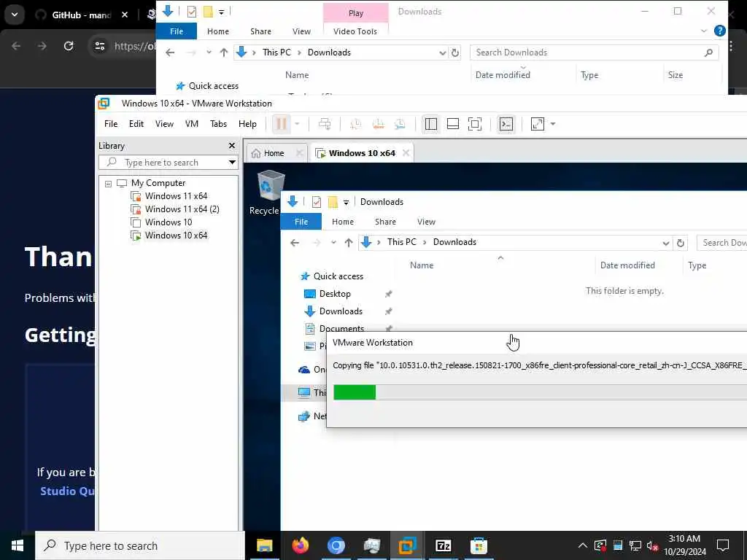Open Video Tools tab in host Downloads window
The width and height of the screenshot is (747, 560).
(355, 31)
